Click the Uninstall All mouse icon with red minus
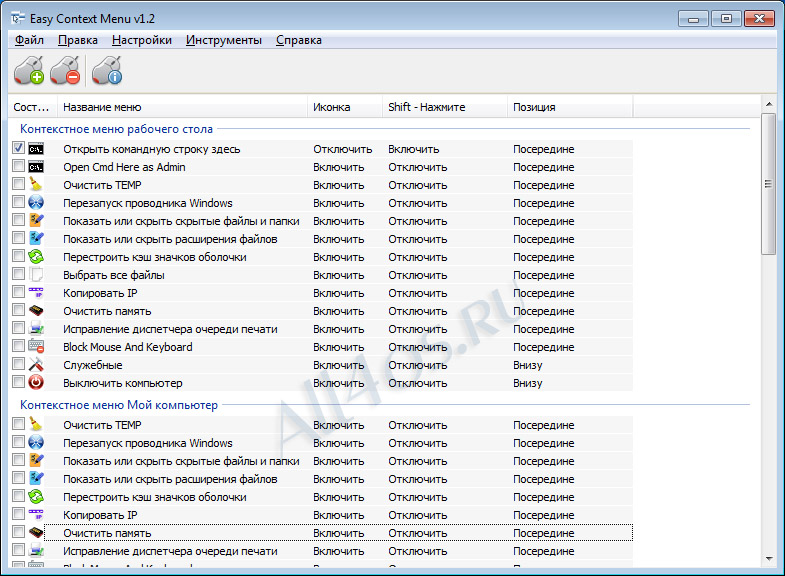The width and height of the screenshot is (785, 576). point(65,70)
